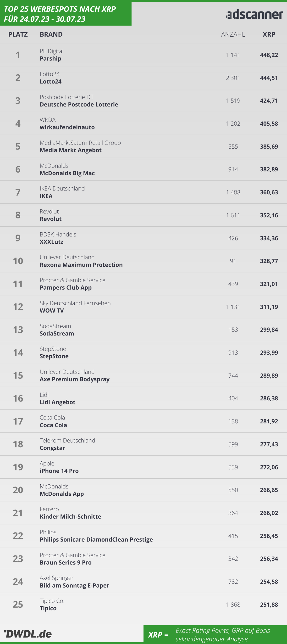Click the PLATZ column header

[x=18, y=34]
